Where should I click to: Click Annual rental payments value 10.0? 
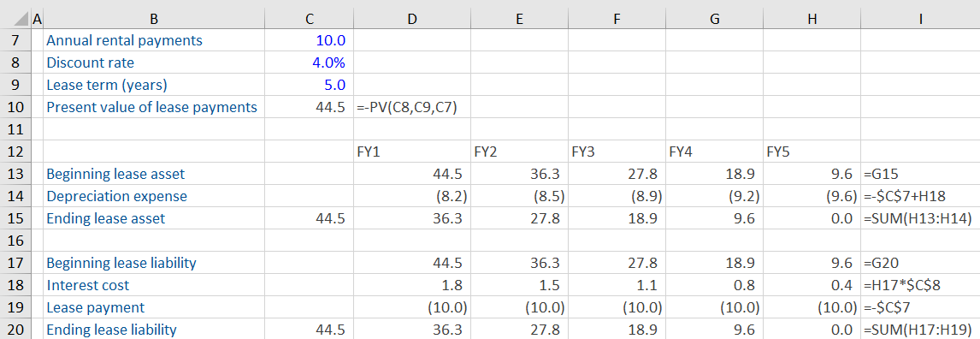pyautogui.click(x=309, y=40)
